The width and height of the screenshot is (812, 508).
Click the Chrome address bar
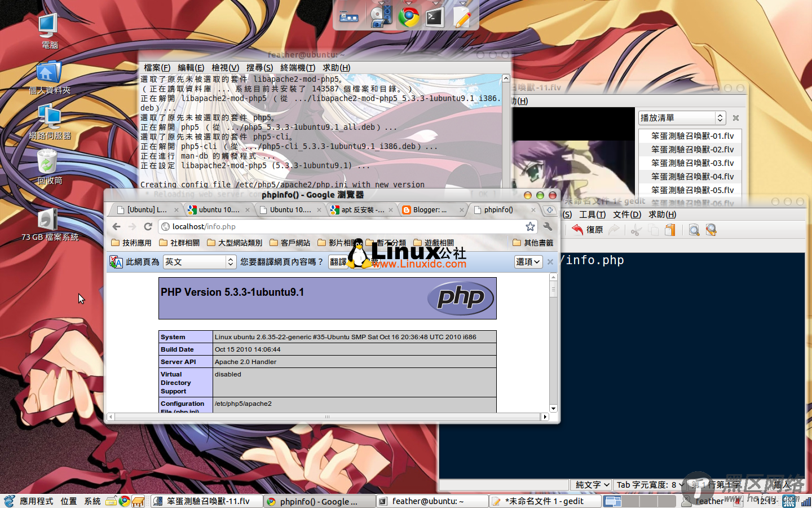347,226
